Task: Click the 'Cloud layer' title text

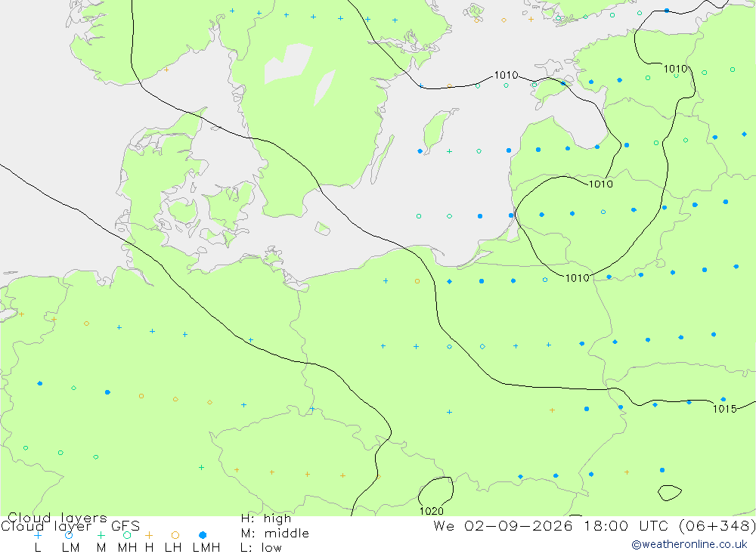Action: coord(46,526)
